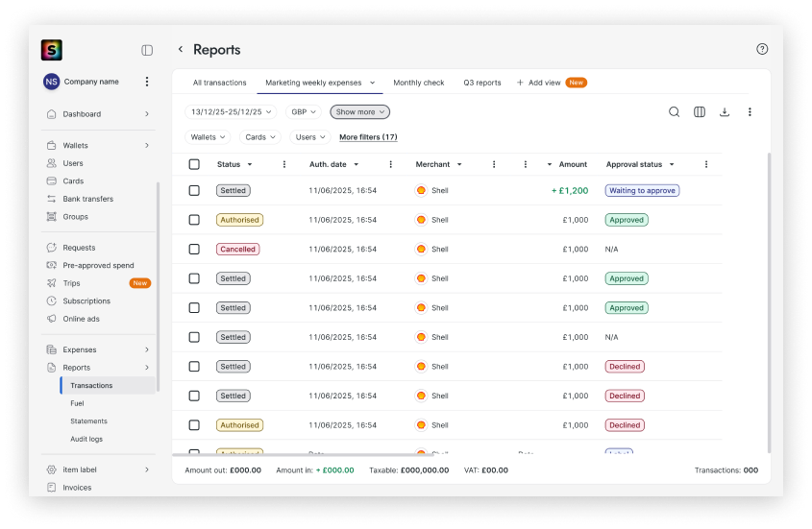Viewport: 812px width, 529px height.
Task: Click the + £1,200 amount
Action: [570, 190]
